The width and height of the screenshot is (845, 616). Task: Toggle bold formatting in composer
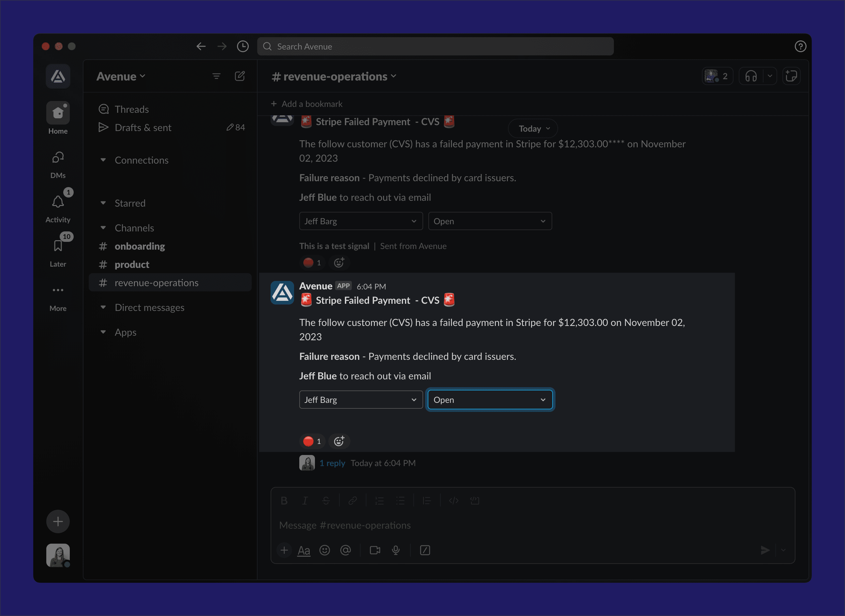click(x=284, y=500)
